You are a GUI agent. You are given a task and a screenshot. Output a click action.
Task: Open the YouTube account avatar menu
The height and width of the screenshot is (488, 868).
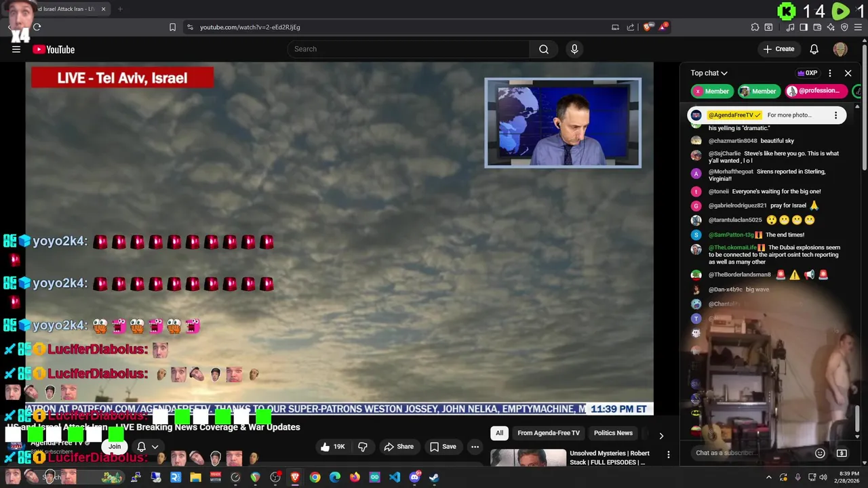pyautogui.click(x=840, y=49)
